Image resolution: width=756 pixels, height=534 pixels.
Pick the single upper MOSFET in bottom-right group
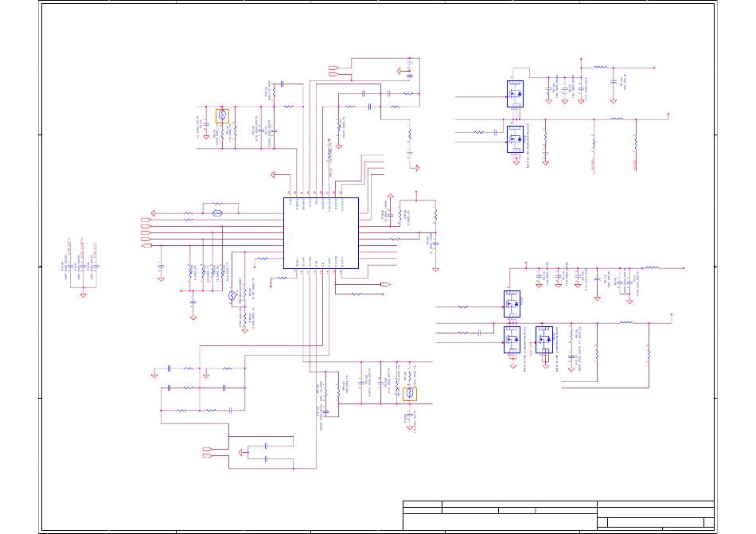point(512,304)
